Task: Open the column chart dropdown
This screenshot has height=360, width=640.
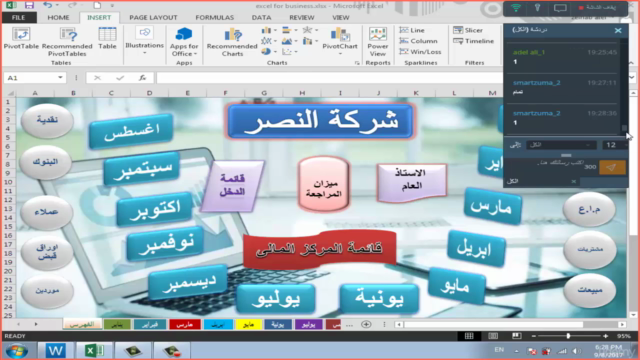Action: [269, 30]
